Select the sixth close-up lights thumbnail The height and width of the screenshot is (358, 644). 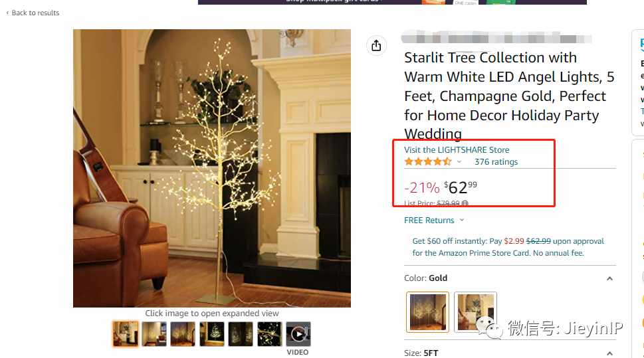pyautogui.click(x=269, y=334)
